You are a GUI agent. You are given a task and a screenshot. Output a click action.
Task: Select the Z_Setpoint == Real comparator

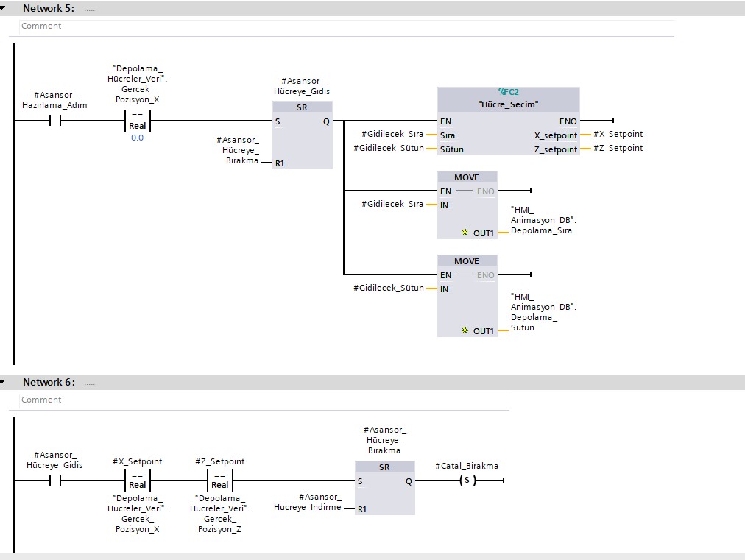[220, 481]
